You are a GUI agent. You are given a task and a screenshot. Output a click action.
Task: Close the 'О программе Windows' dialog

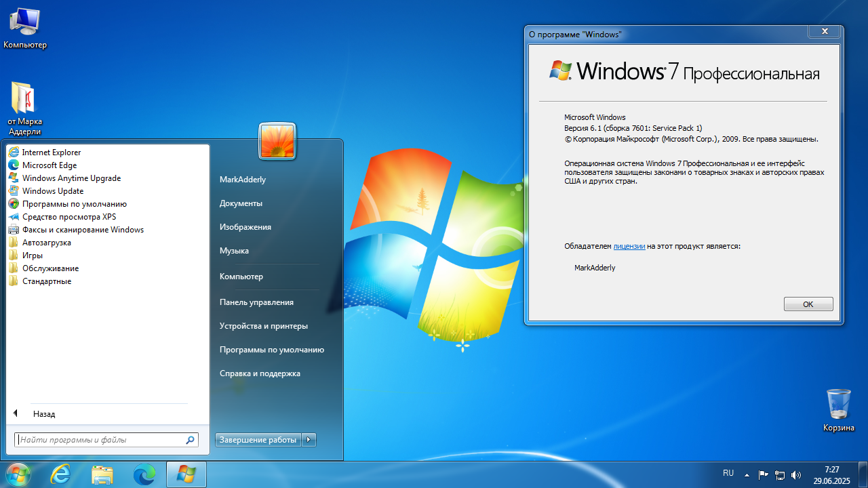(x=825, y=32)
